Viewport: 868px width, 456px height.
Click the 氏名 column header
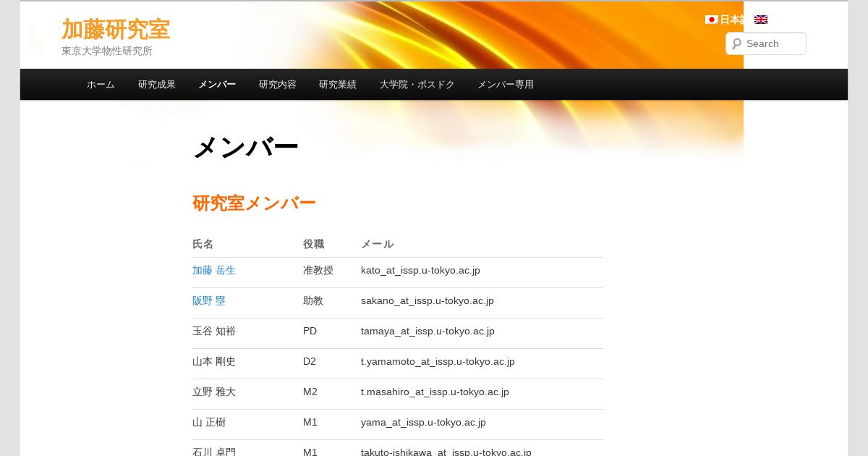point(203,244)
